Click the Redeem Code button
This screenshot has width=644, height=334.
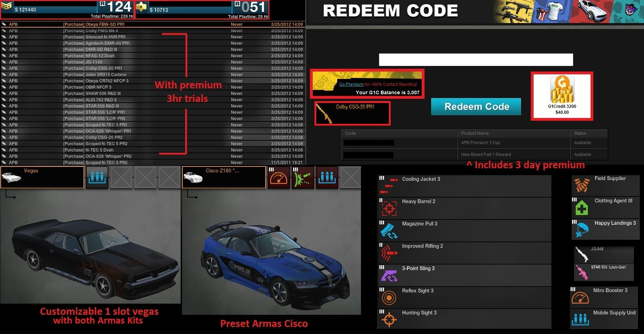[476, 106]
